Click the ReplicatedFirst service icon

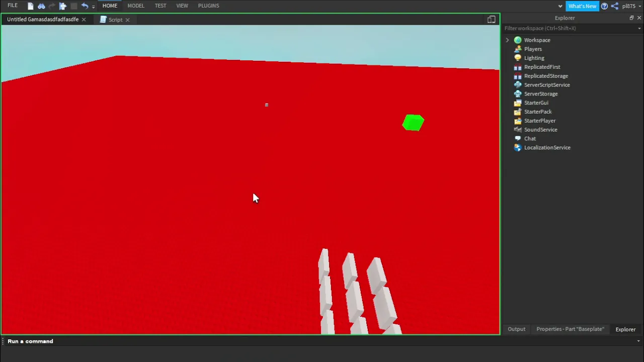point(518,67)
